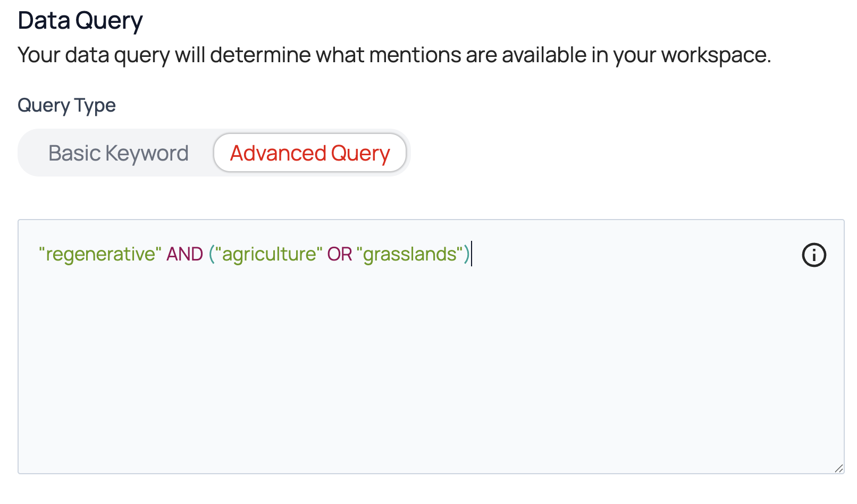Viewport: 857px width, 504px height.
Task: Click the AND operator in the query
Action: (184, 254)
